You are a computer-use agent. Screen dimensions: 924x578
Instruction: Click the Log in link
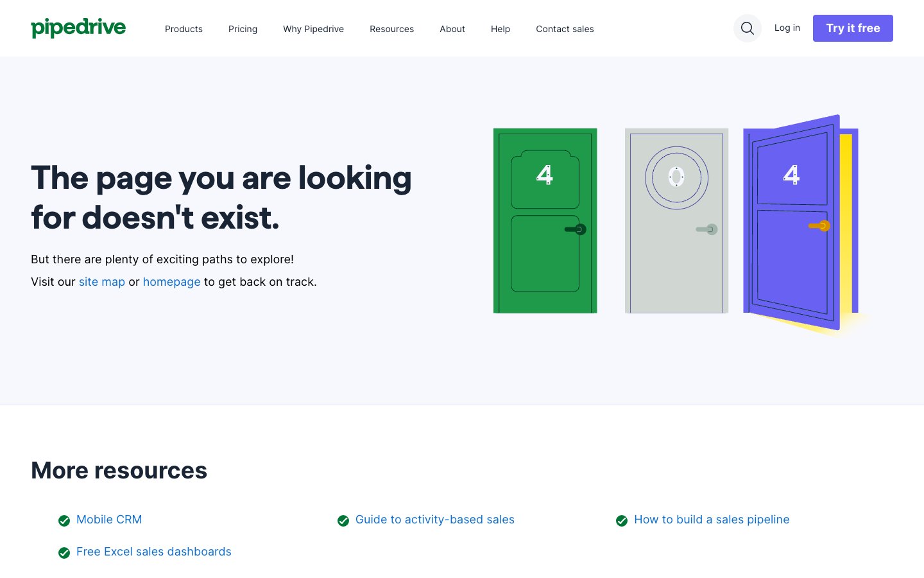(787, 28)
